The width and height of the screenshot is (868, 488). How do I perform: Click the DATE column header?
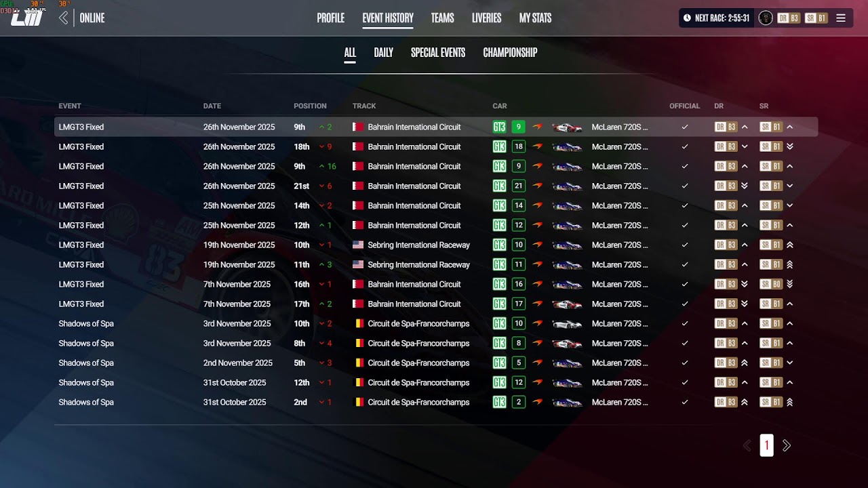pos(212,106)
